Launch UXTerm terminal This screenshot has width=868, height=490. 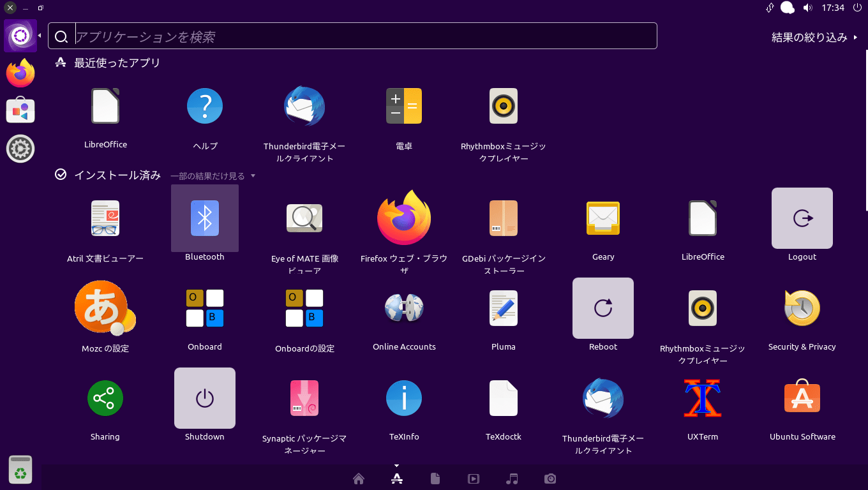click(x=702, y=398)
